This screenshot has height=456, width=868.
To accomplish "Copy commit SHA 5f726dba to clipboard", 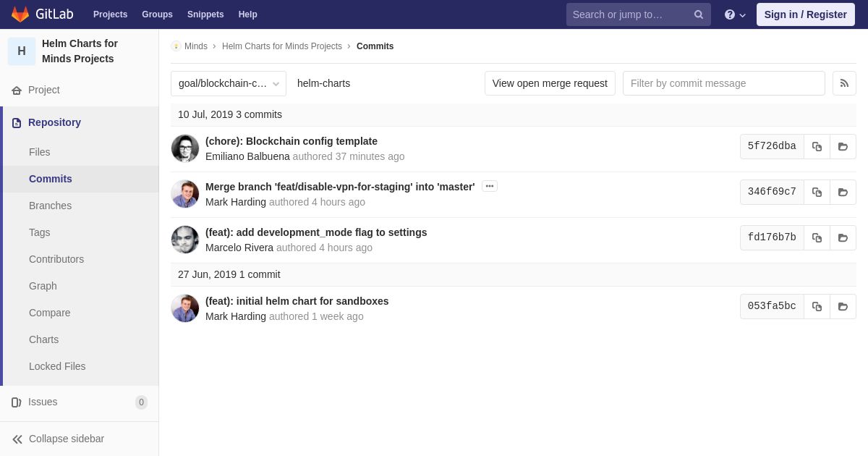I will [x=817, y=146].
